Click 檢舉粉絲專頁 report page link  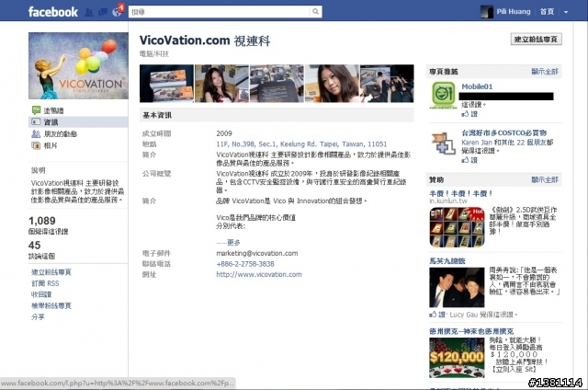51,305
